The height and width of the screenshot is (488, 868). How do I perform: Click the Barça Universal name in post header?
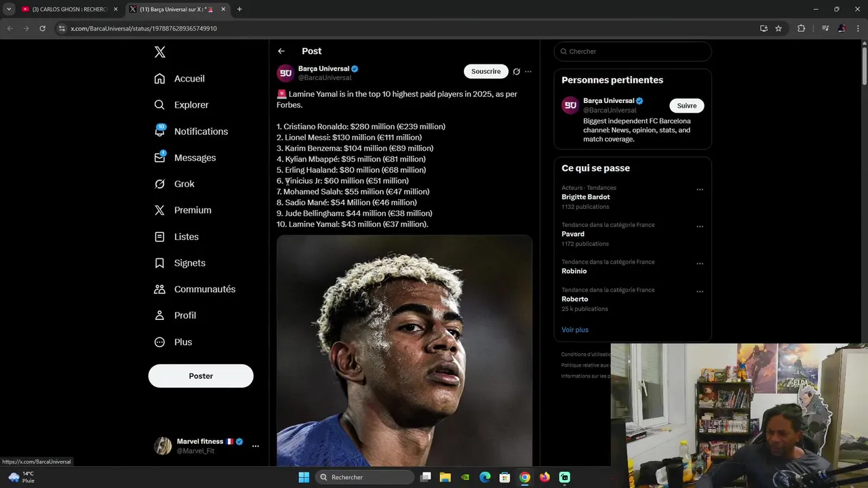[324, 68]
